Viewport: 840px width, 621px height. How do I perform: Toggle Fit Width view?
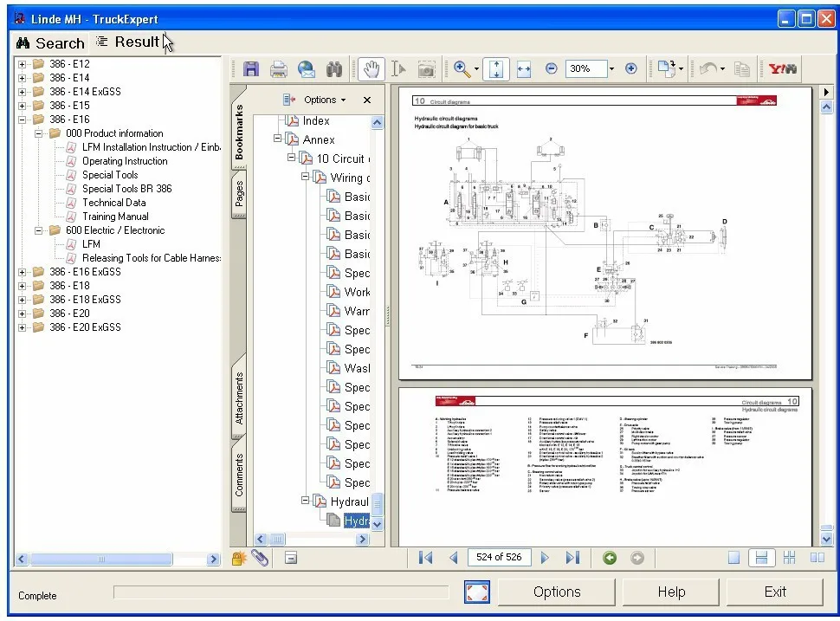coord(524,68)
